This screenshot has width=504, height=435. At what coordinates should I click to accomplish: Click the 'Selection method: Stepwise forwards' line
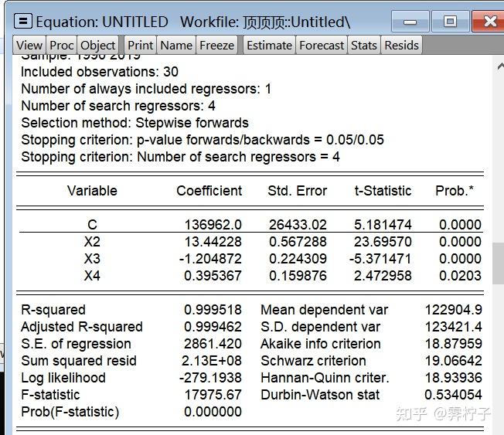[x=135, y=123]
